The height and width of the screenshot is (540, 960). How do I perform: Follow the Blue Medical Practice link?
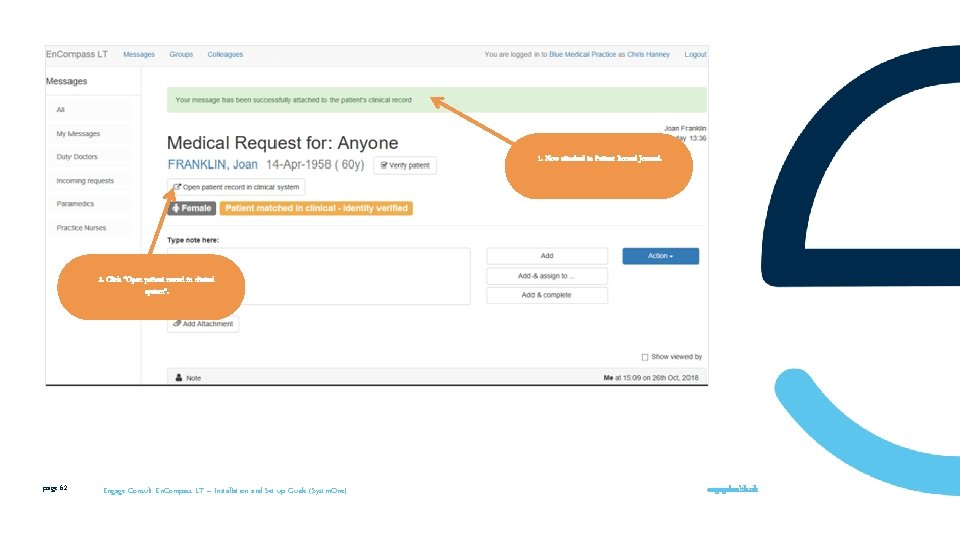tap(582, 54)
